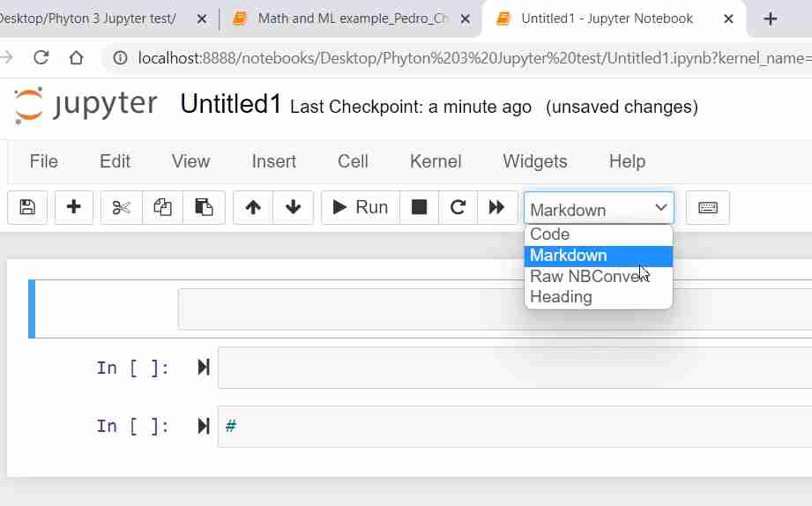View site information icon in address bar
Image resolution: width=812 pixels, height=506 pixels.
click(120, 58)
